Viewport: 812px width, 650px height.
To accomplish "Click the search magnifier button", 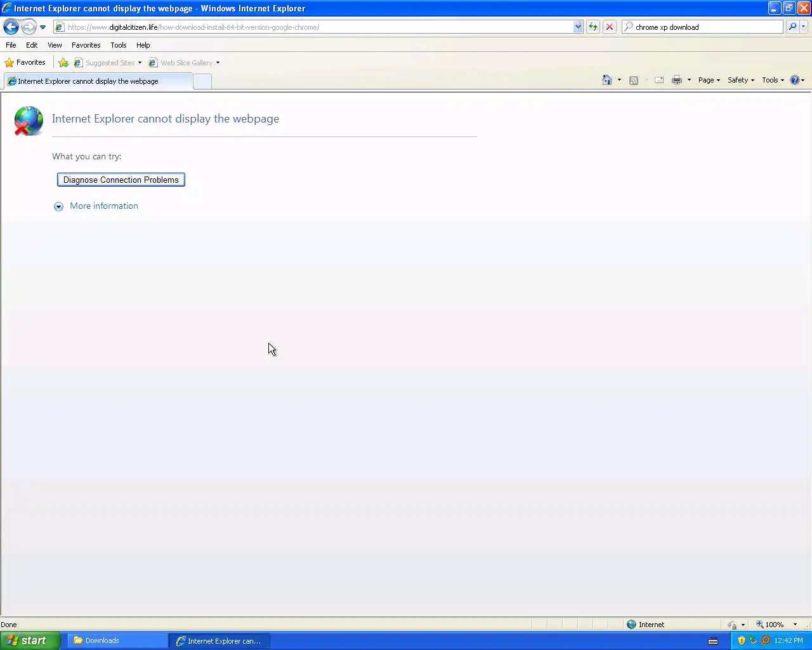I will pyautogui.click(x=792, y=27).
